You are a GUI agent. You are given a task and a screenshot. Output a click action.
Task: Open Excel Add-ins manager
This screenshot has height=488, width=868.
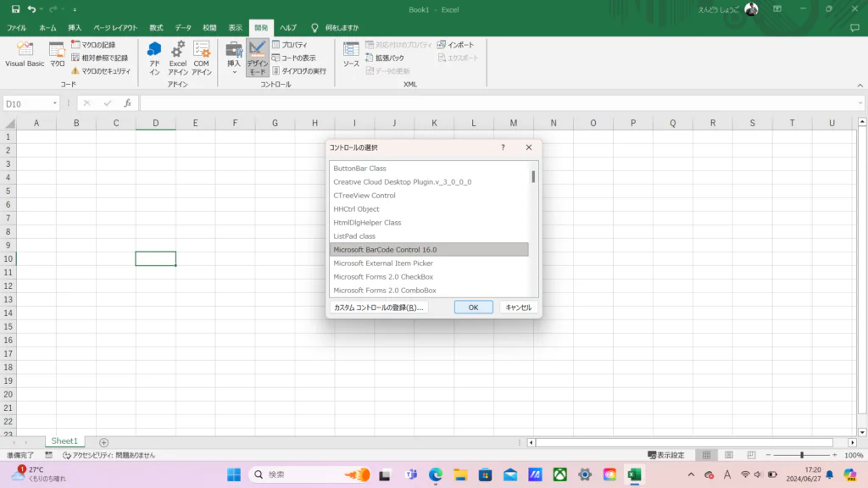pos(178,58)
